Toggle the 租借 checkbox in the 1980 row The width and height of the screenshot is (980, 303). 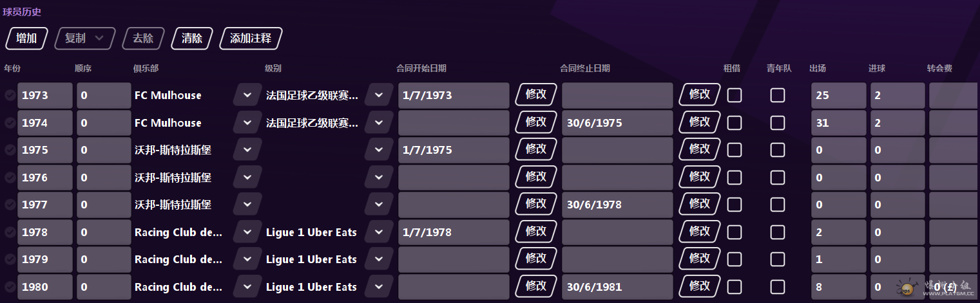[x=735, y=287]
